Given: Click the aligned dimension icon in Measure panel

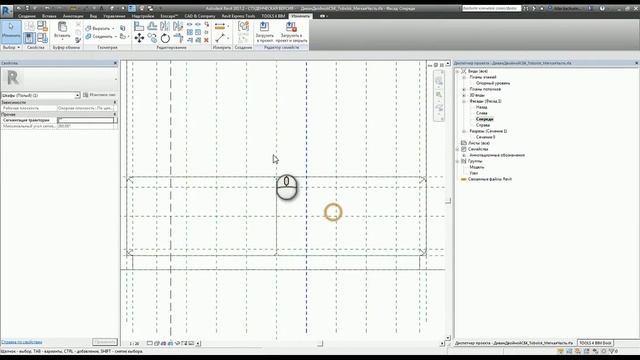Looking at the screenshot, I should tap(220, 38).
